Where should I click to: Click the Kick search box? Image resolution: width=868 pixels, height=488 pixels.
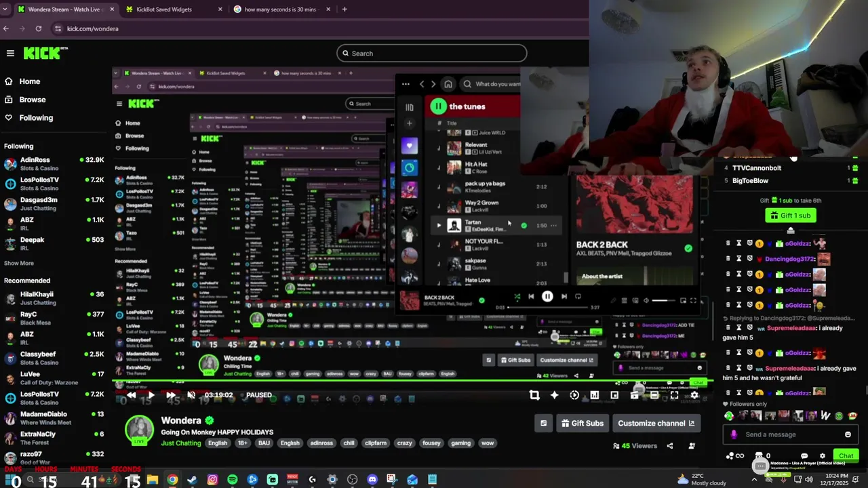(x=431, y=54)
